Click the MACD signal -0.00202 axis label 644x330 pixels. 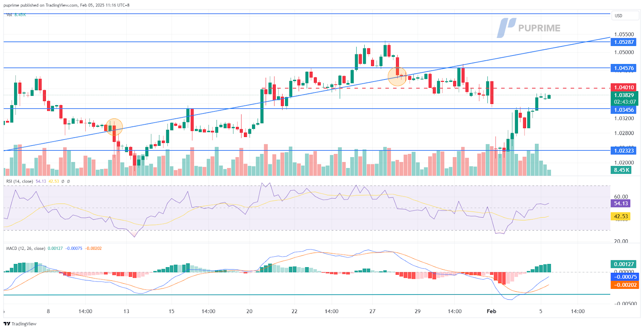[x=624, y=285]
